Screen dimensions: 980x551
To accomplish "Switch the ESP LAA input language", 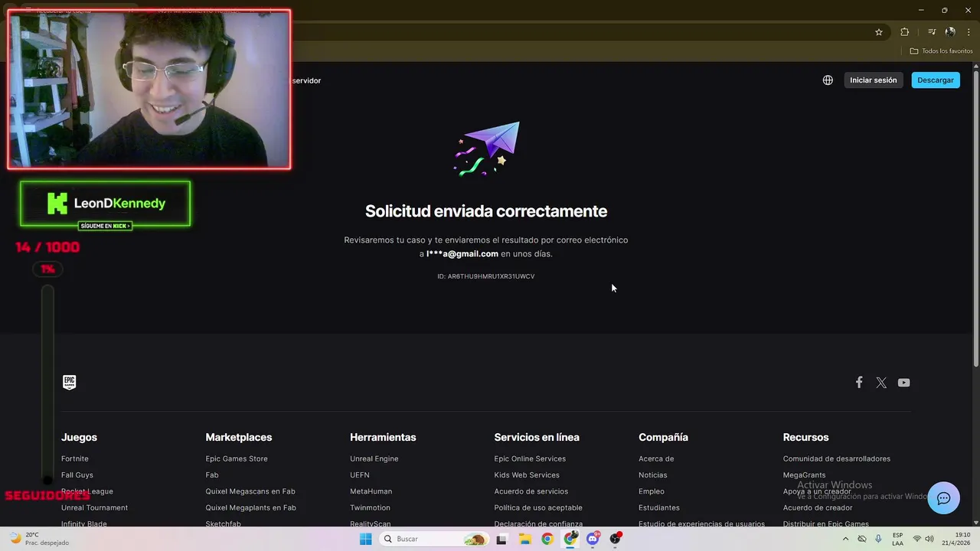I will tap(897, 539).
